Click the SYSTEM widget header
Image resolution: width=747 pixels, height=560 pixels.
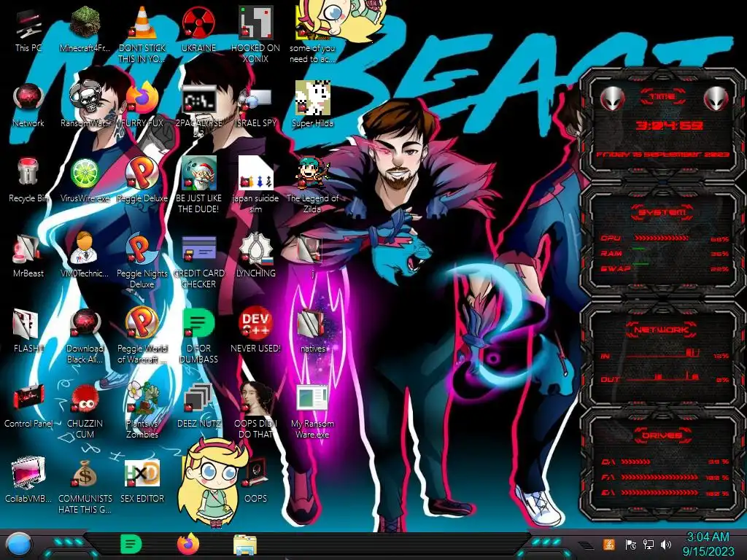(662, 212)
